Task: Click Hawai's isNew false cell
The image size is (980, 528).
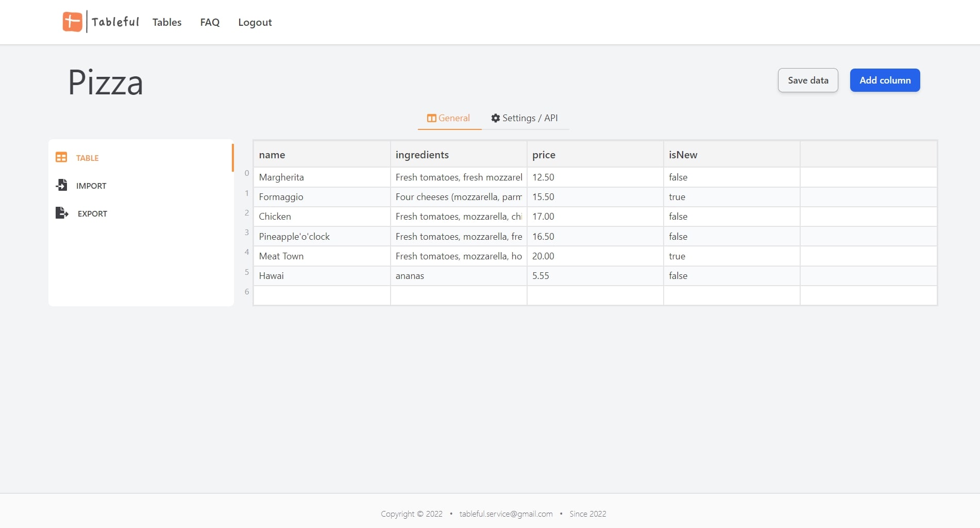Action: click(732, 276)
